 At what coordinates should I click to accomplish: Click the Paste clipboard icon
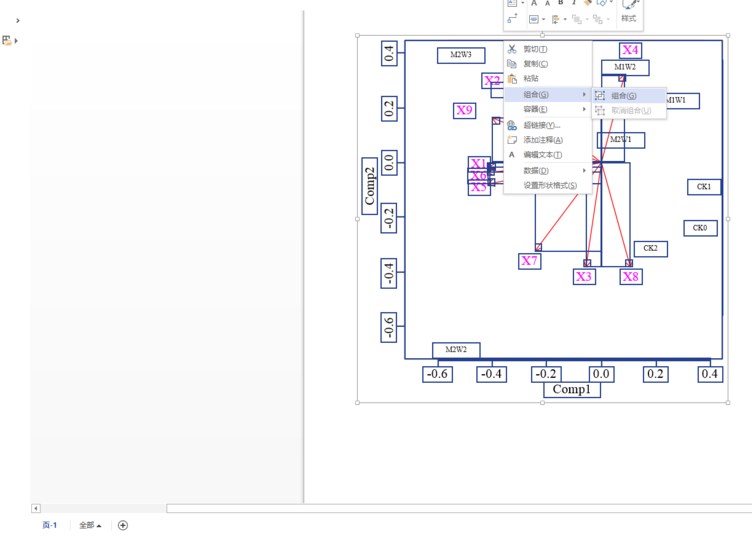click(x=512, y=79)
